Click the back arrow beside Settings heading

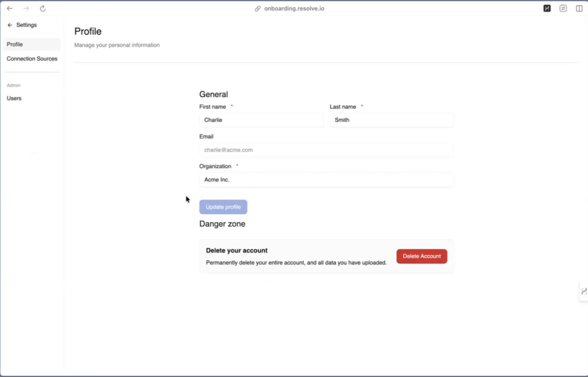(10, 25)
